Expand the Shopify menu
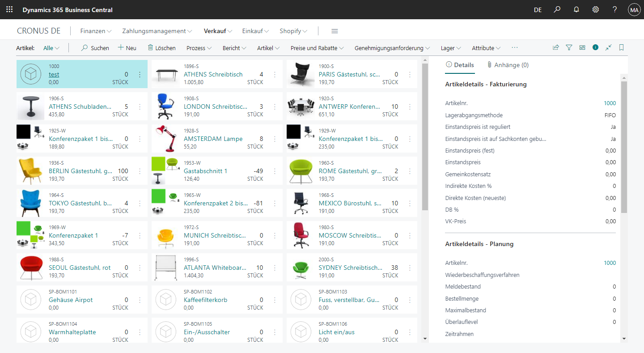This screenshot has height=353, width=644. click(293, 31)
